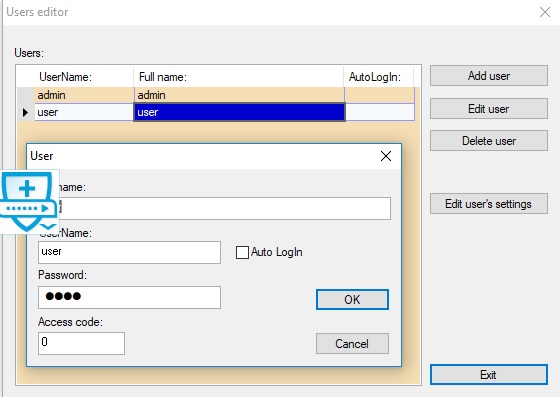The image size is (560, 397).
Task: Click the AutoLogIn column header
Action: point(379,77)
